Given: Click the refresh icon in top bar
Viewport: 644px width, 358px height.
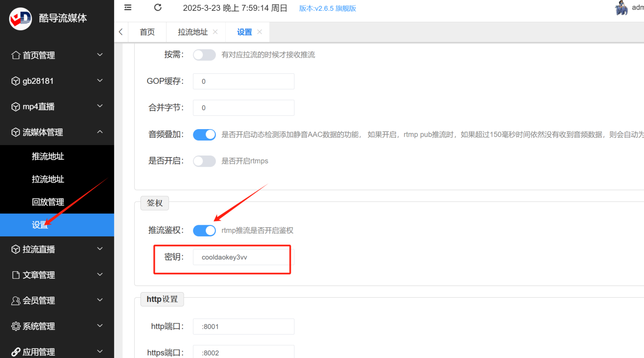Looking at the screenshot, I should 158,8.
